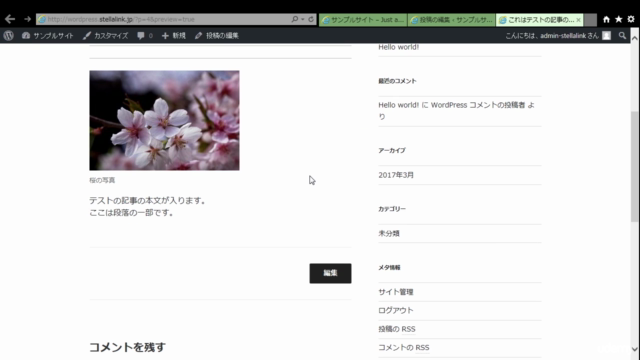The width and height of the screenshot is (640, 360).
Task: Click the scrollbar down arrow
Action: (635, 349)
